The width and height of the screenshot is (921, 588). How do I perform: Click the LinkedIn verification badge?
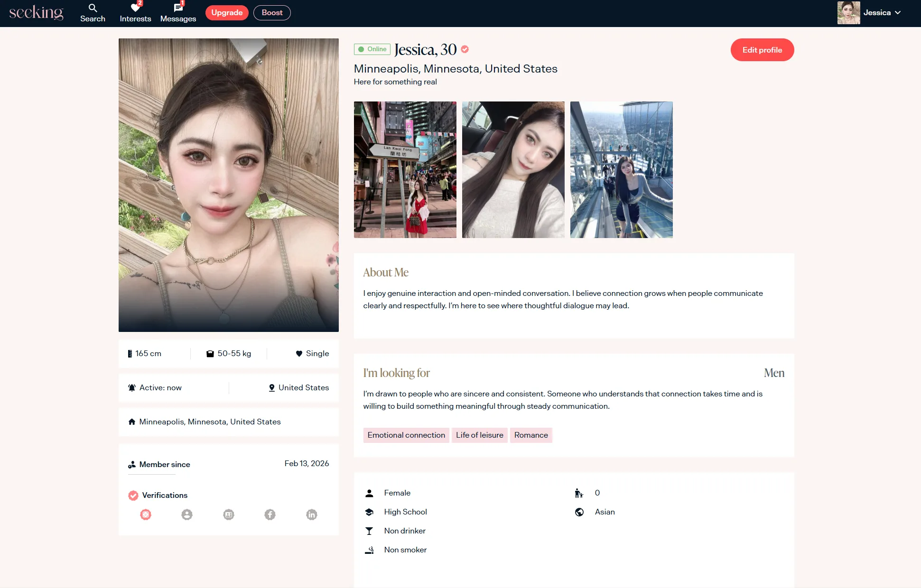[x=312, y=514]
